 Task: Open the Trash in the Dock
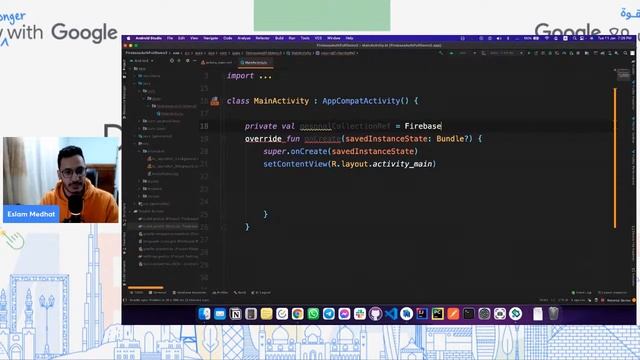553,313
